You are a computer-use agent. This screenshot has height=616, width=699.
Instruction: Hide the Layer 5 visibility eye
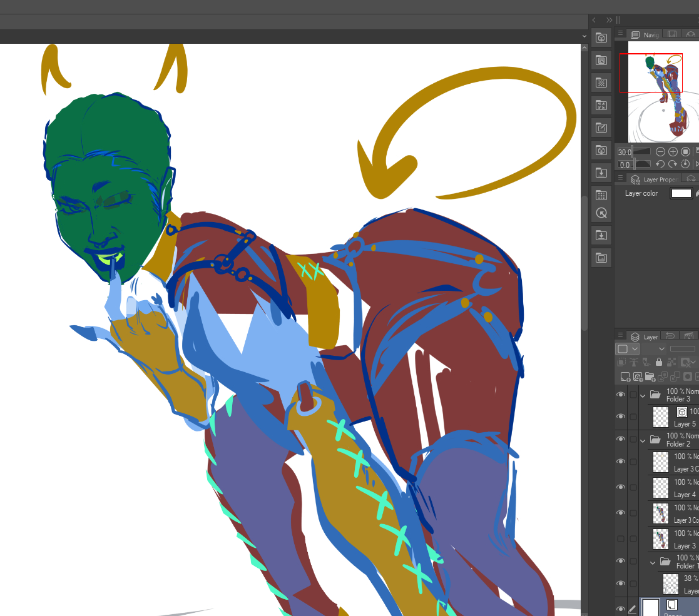tap(621, 417)
